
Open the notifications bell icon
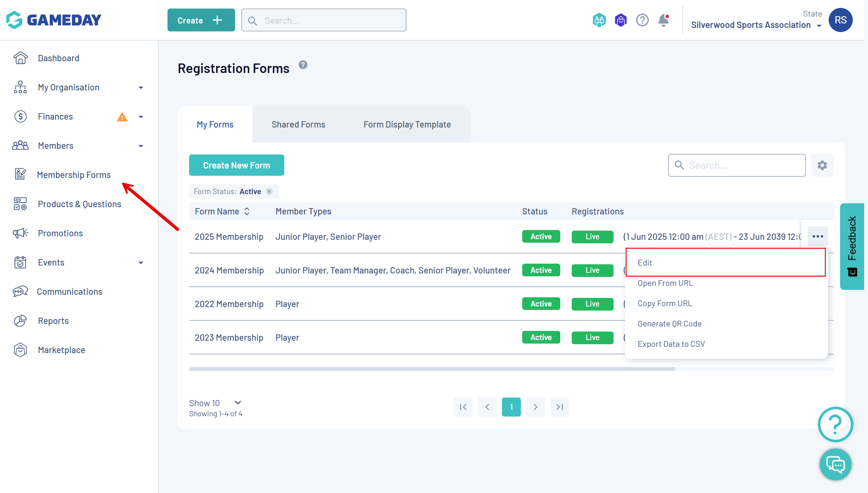pos(663,20)
